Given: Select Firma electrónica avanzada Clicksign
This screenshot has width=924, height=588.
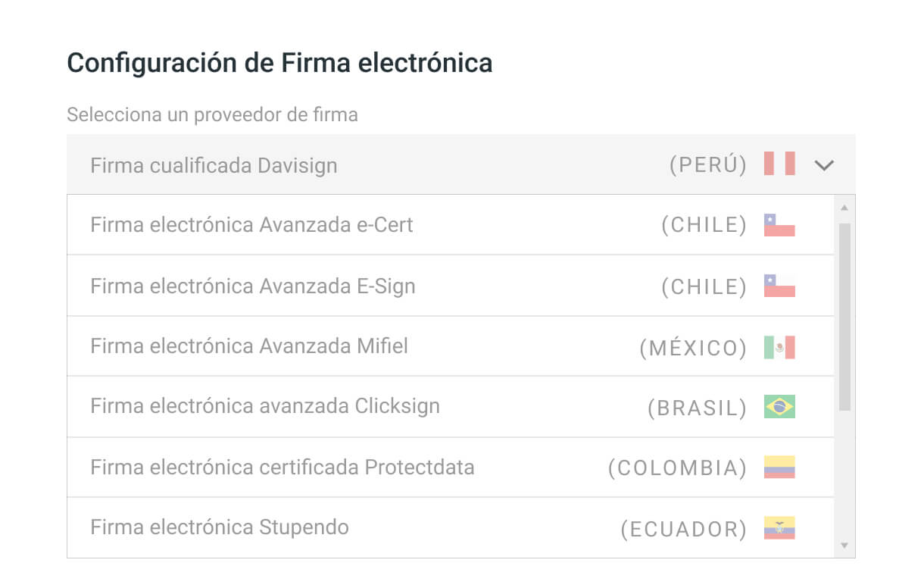Looking at the screenshot, I should click(303, 406).
